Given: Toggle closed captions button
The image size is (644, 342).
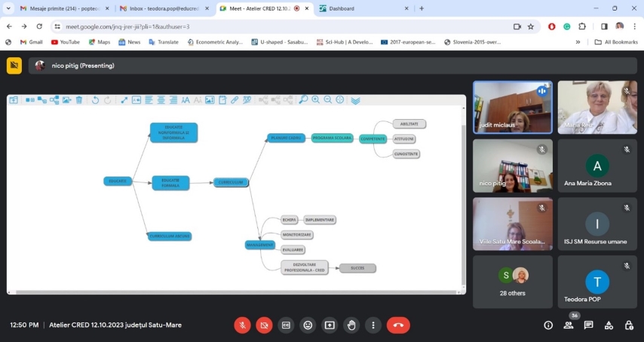Looking at the screenshot, I should pos(286,325).
